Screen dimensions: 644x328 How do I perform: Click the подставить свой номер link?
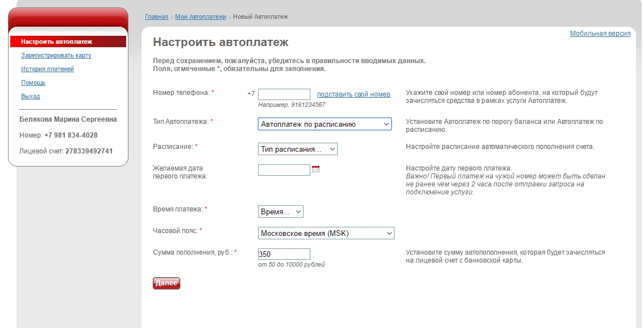click(x=354, y=94)
